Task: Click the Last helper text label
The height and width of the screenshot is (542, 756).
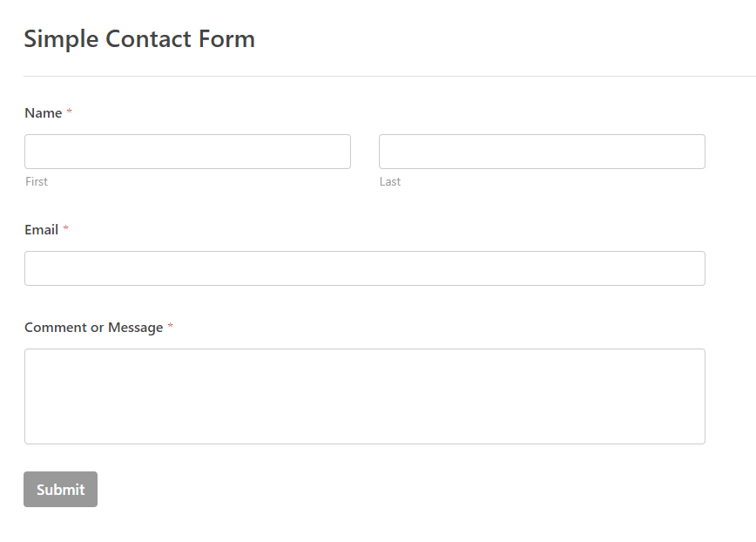Action: [390, 181]
